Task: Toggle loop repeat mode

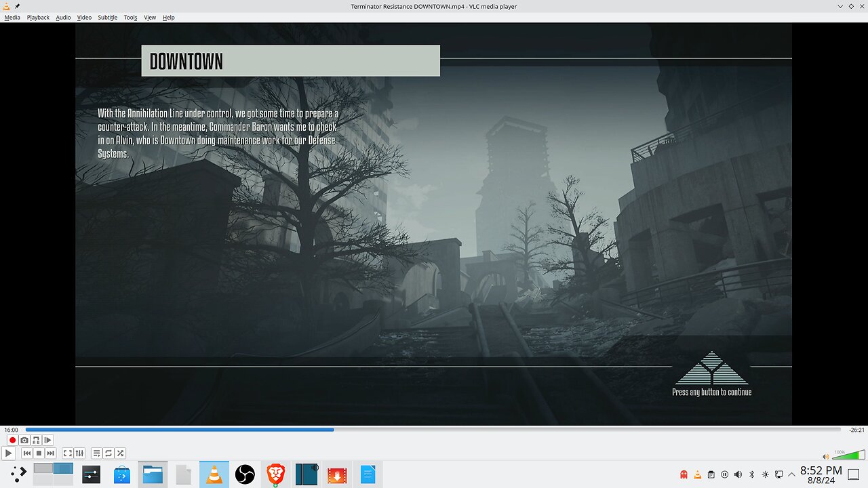Action: point(108,453)
